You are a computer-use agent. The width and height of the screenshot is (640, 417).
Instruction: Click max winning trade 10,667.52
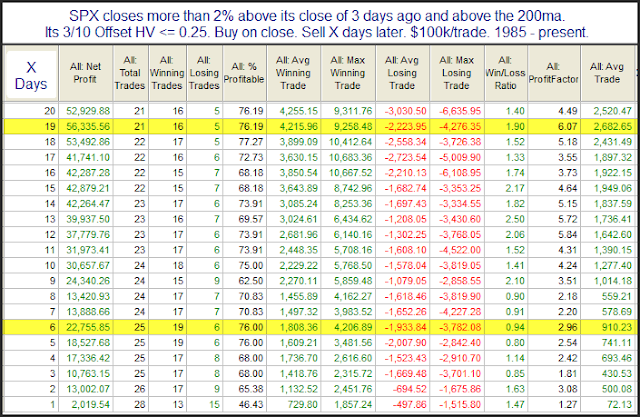point(351,173)
